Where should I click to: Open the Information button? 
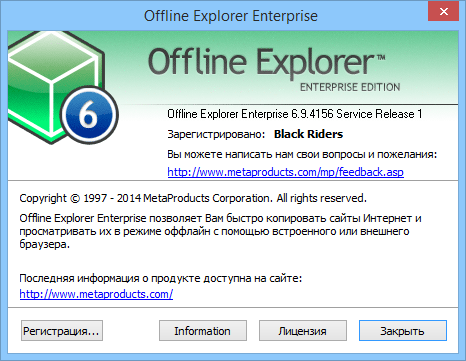203,331
